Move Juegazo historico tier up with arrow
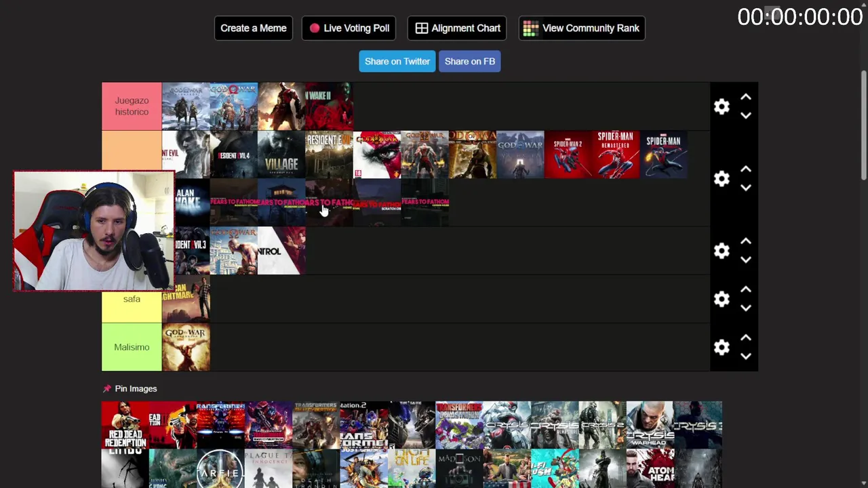The image size is (868, 488). click(x=746, y=98)
